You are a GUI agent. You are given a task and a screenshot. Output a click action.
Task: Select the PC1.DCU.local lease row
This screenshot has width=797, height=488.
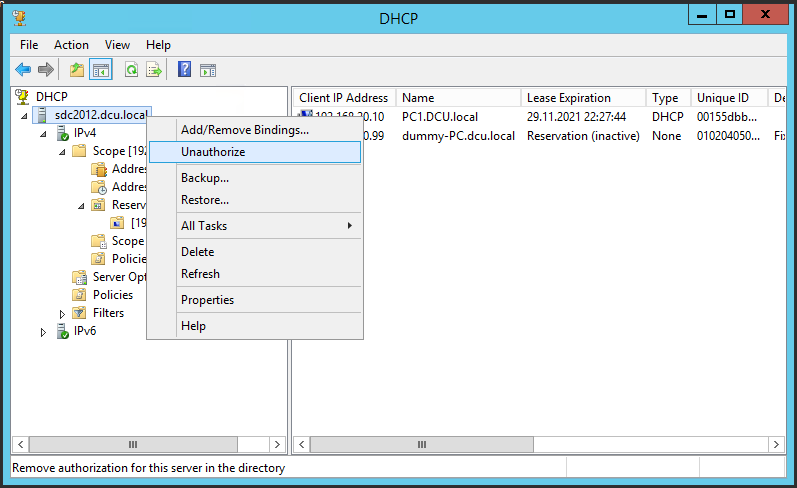coord(439,117)
